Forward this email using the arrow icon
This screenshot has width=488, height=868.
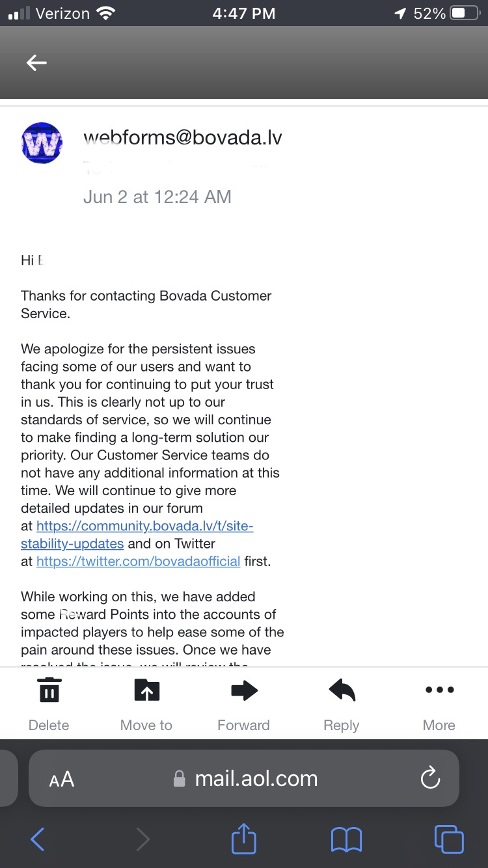tap(244, 691)
